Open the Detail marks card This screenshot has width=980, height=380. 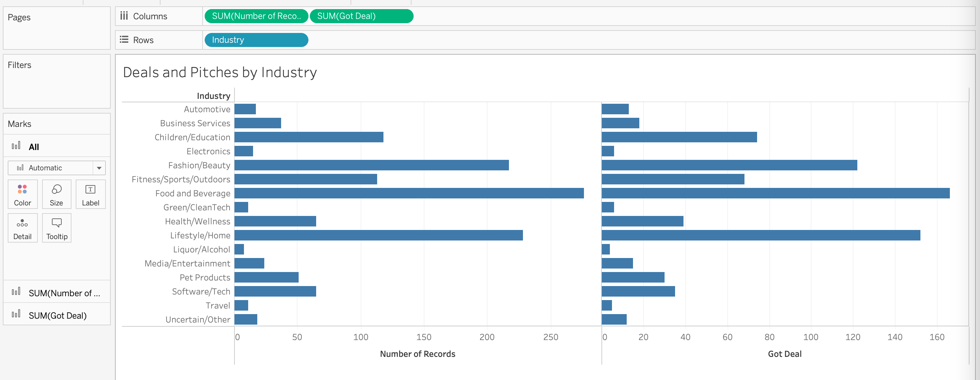coord(22,228)
